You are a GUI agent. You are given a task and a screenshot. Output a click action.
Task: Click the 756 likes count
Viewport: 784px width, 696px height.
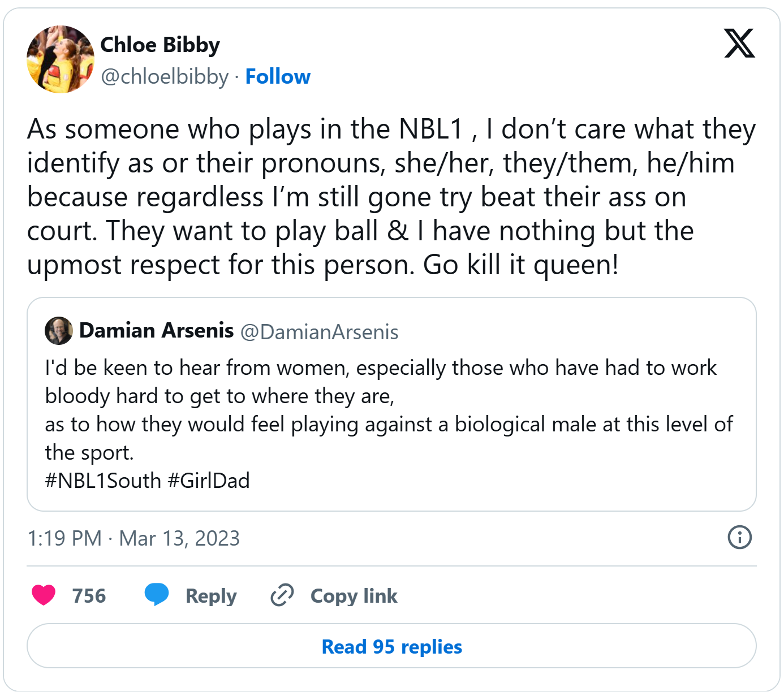click(x=89, y=596)
